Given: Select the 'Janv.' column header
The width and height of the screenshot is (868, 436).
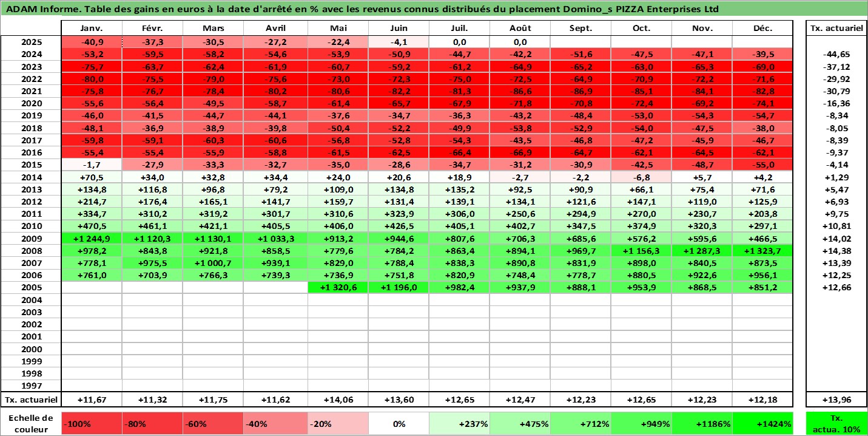Looking at the screenshot, I should click(92, 29).
